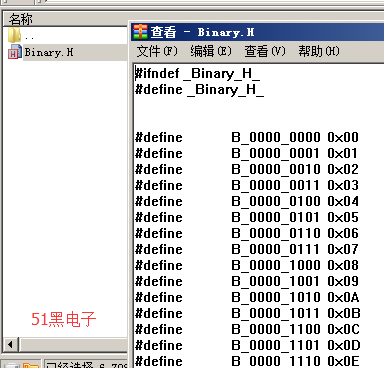The image size is (384, 368).
Task: Click the 0x0B value
Action: tap(344, 313)
